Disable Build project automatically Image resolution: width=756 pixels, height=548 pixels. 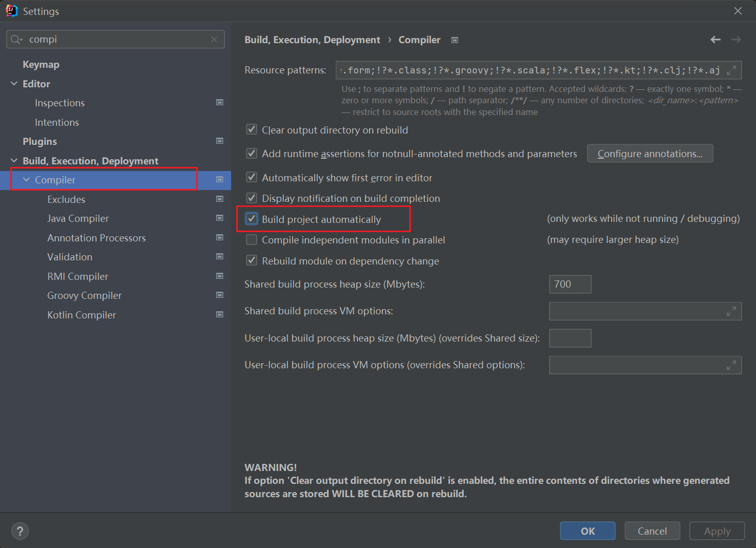252,219
